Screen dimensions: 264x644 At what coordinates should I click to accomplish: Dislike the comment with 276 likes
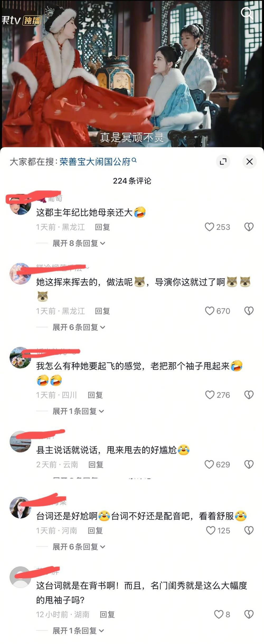click(x=249, y=395)
